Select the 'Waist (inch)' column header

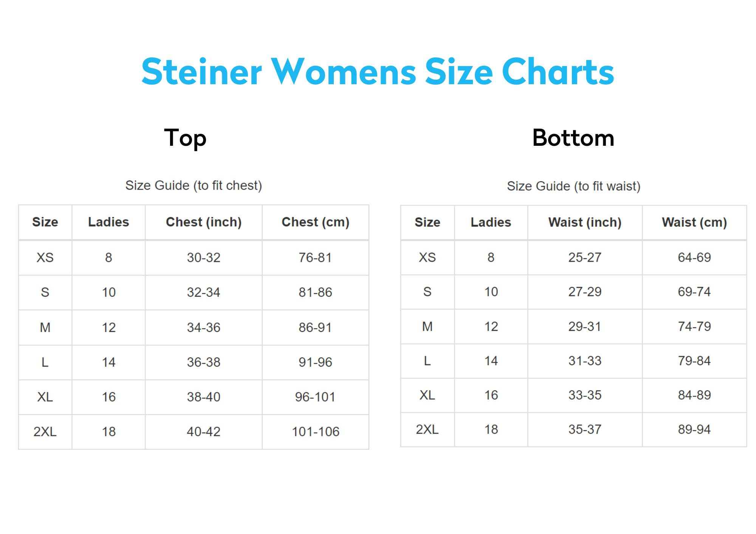click(585, 222)
